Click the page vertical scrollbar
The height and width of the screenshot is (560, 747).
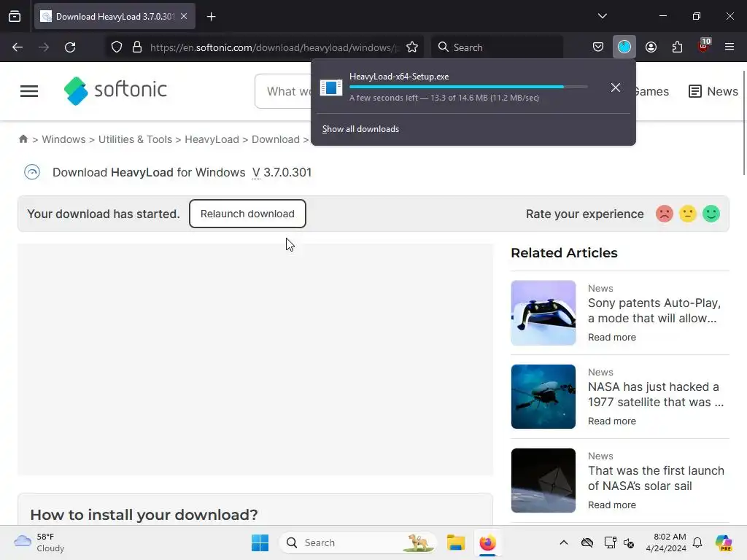pyautogui.click(x=744, y=122)
